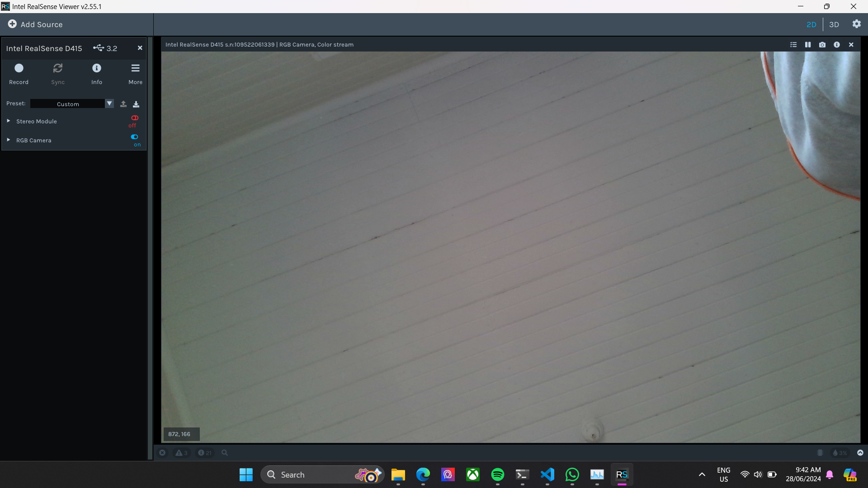Open the Preset Custom dropdown
Image resolution: width=868 pixels, height=488 pixels.
[x=109, y=103]
